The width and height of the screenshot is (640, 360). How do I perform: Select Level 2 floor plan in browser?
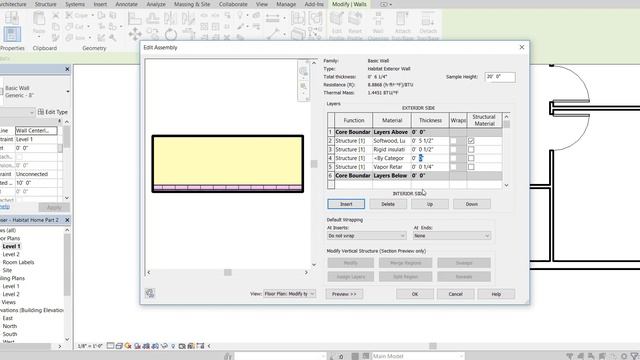point(11,254)
